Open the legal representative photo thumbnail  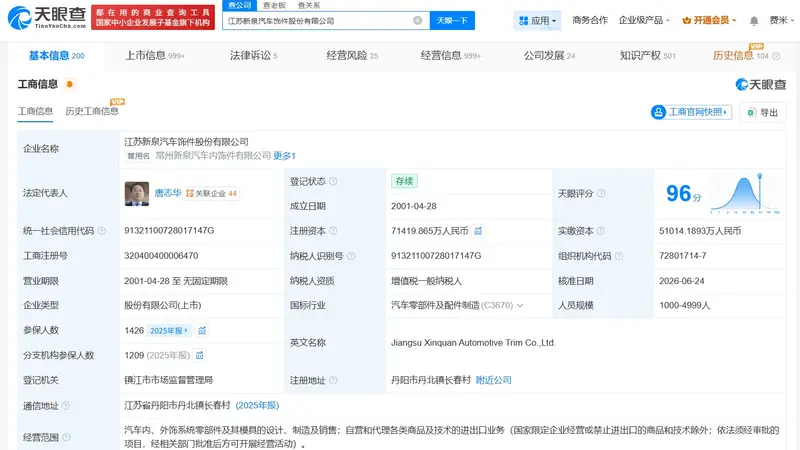(x=137, y=194)
